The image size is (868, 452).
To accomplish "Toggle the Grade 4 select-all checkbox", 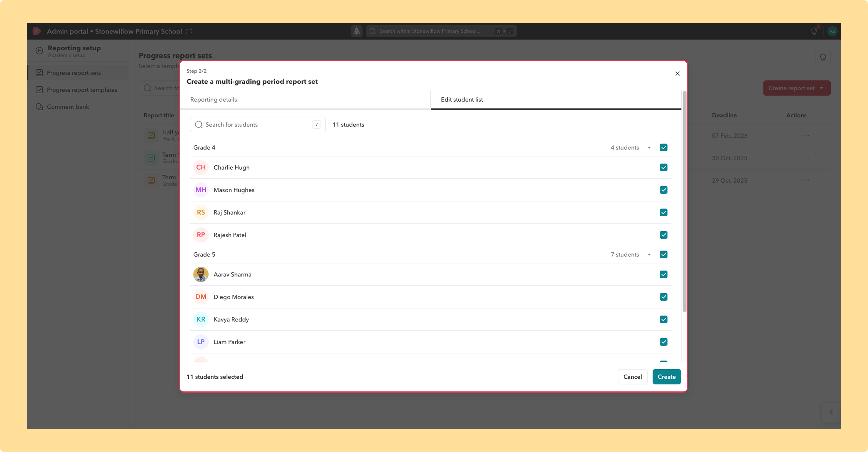I will 663,147.
